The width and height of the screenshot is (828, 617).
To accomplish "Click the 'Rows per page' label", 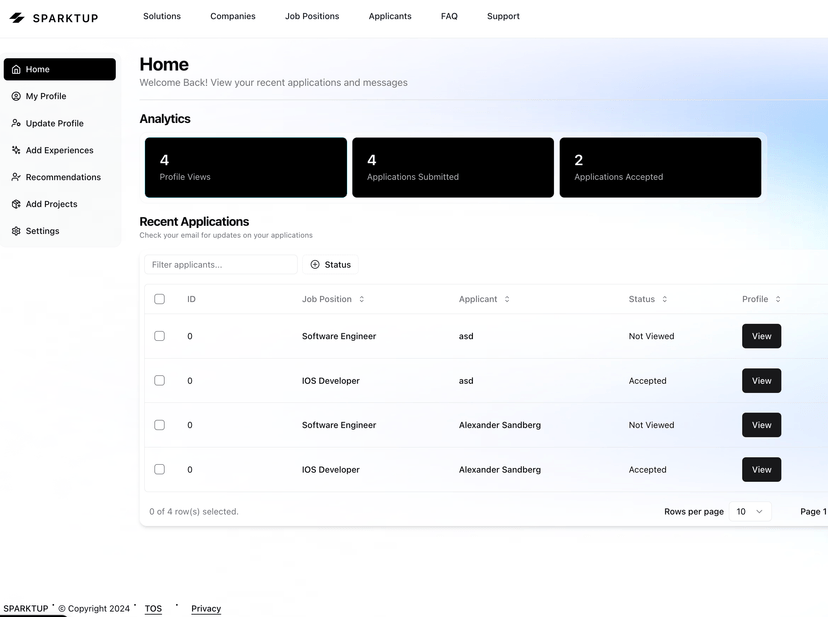I will tap(694, 511).
